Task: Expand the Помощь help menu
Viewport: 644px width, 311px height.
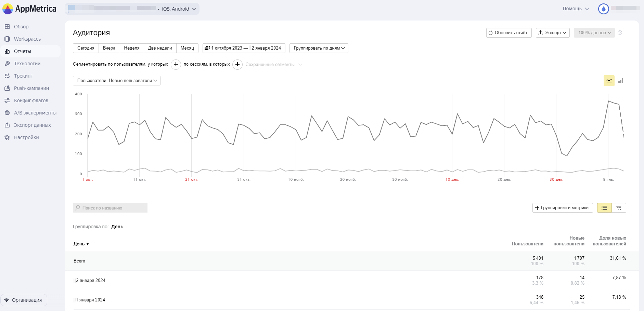Action: [576, 9]
